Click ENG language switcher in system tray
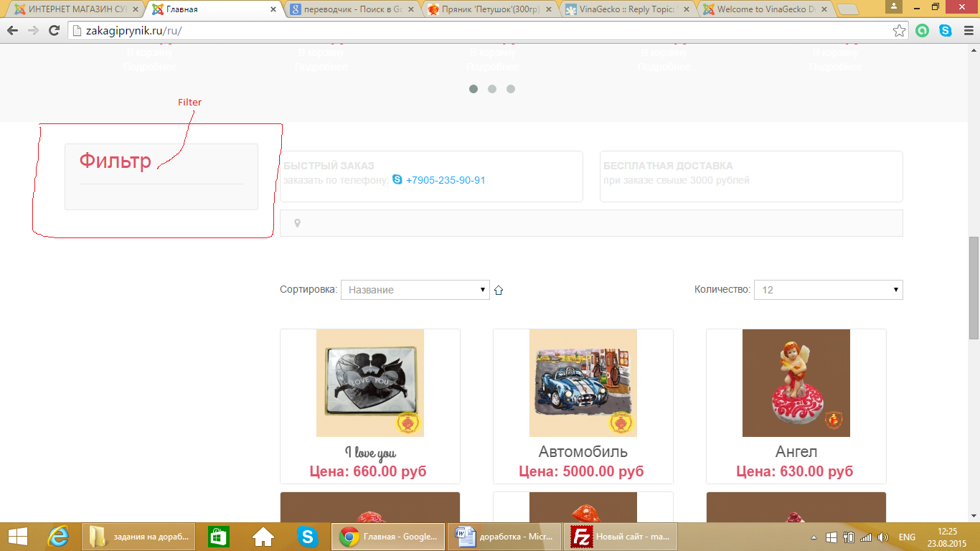980x551 pixels. pyautogui.click(x=907, y=537)
